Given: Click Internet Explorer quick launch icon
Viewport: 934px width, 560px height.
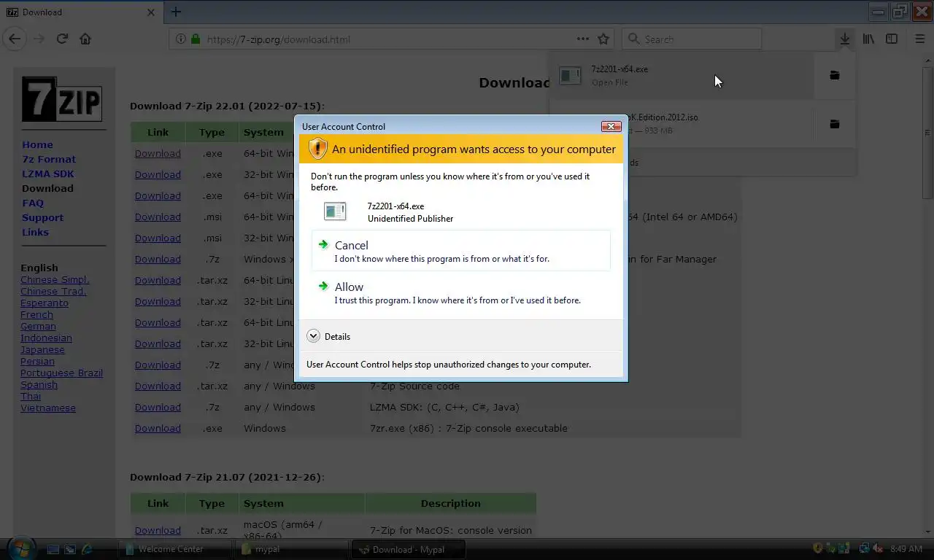Looking at the screenshot, I should pyautogui.click(x=87, y=549).
